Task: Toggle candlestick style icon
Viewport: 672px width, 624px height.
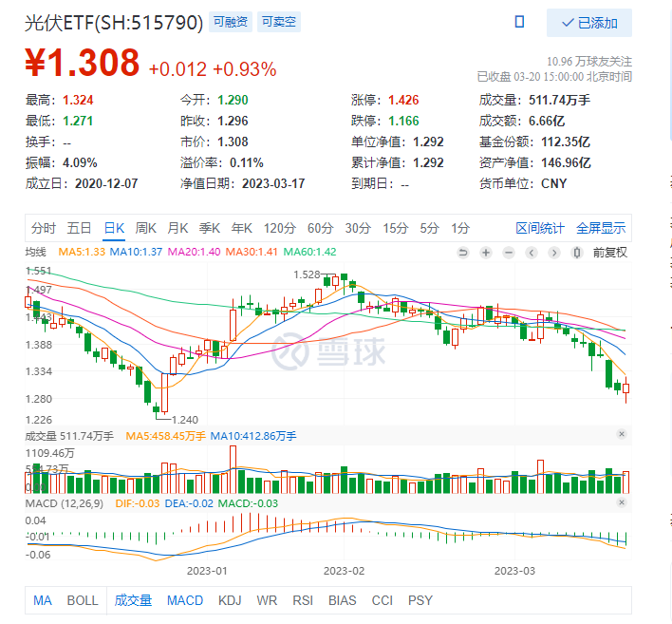Action: pos(577,253)
